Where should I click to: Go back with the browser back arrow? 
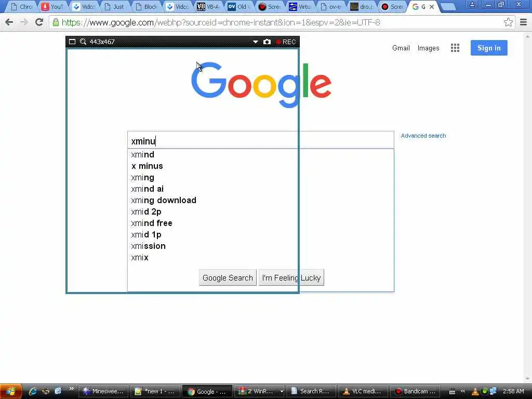(9, 22)
